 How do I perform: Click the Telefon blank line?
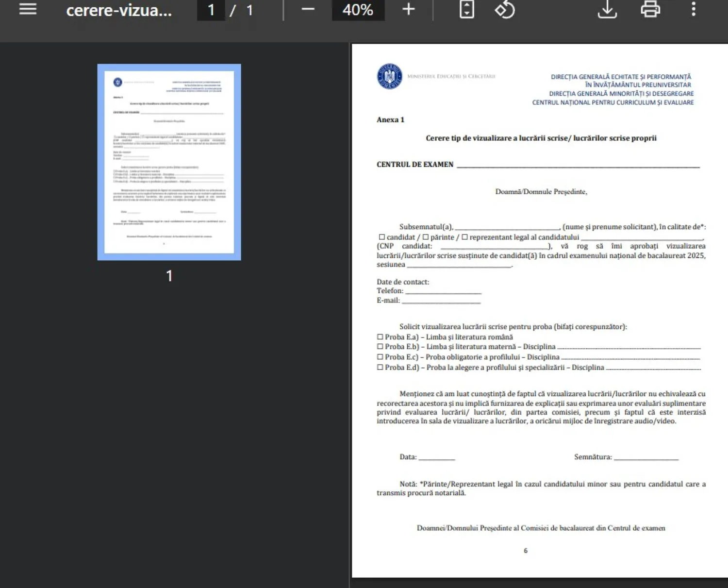(443, 292)
